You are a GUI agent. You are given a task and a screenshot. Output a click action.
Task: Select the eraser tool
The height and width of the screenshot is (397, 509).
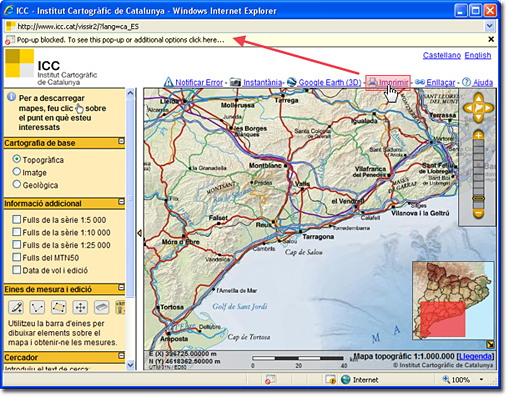pyautogui.click(x=101, y=307)
